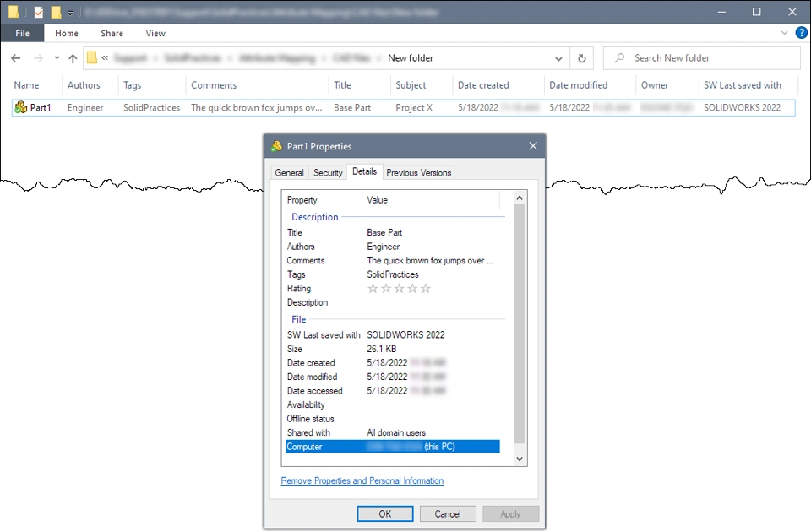Switch to the General tab
Image resolution: width=811 pixels, height=532 pixels.
pyautogui.click(x=289, y=172)
